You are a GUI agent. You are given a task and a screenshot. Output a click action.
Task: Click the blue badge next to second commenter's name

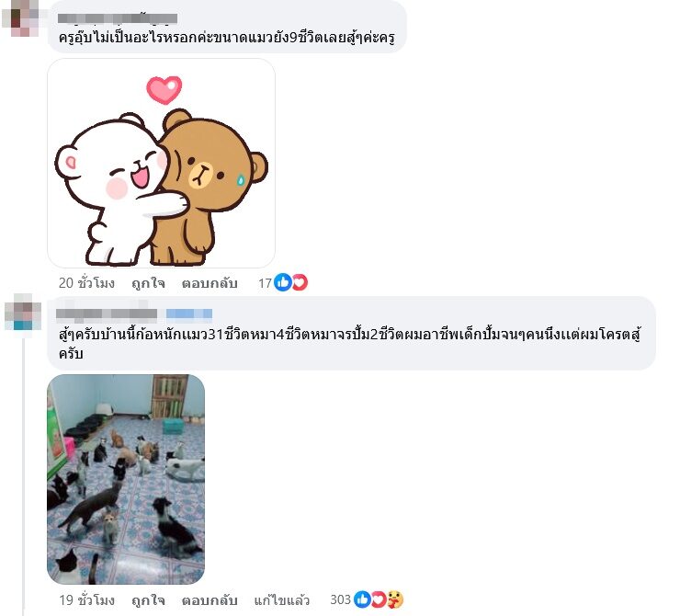coord(189,314)
